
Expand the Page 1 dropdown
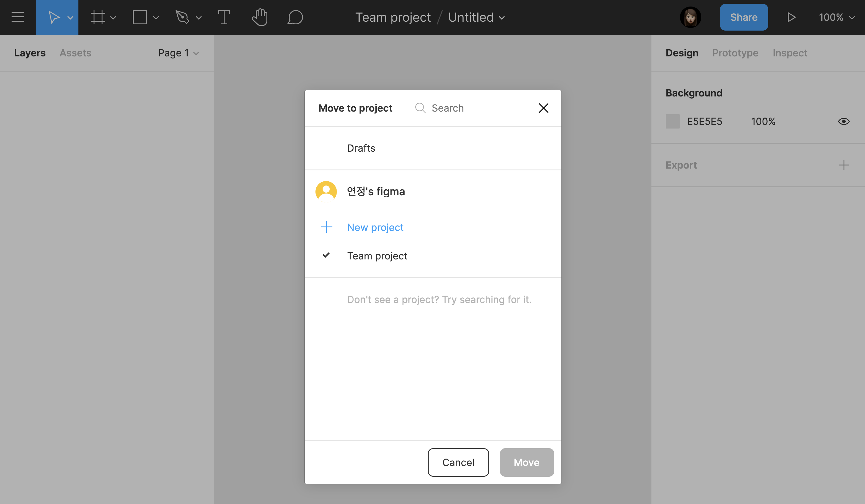coord(178,53)
